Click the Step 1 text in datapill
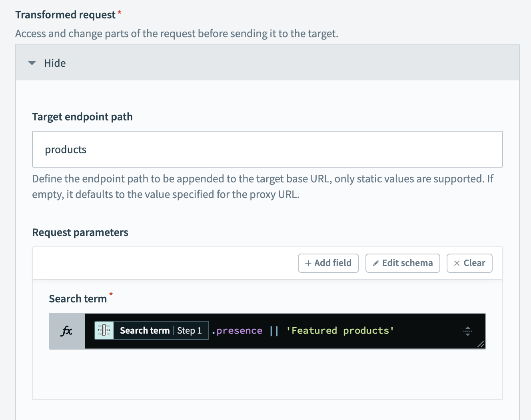Screen dimensions: 531x420 [190, 330]
